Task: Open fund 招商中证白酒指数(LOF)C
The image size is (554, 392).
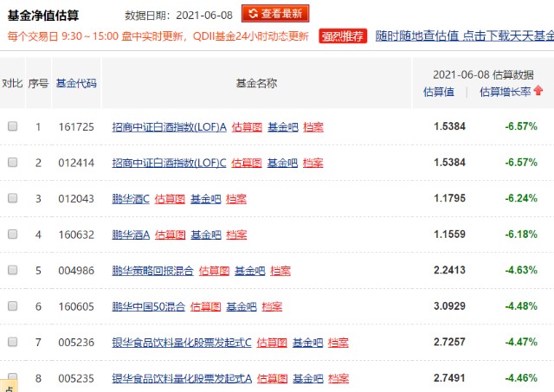Action: coord(170,163)
